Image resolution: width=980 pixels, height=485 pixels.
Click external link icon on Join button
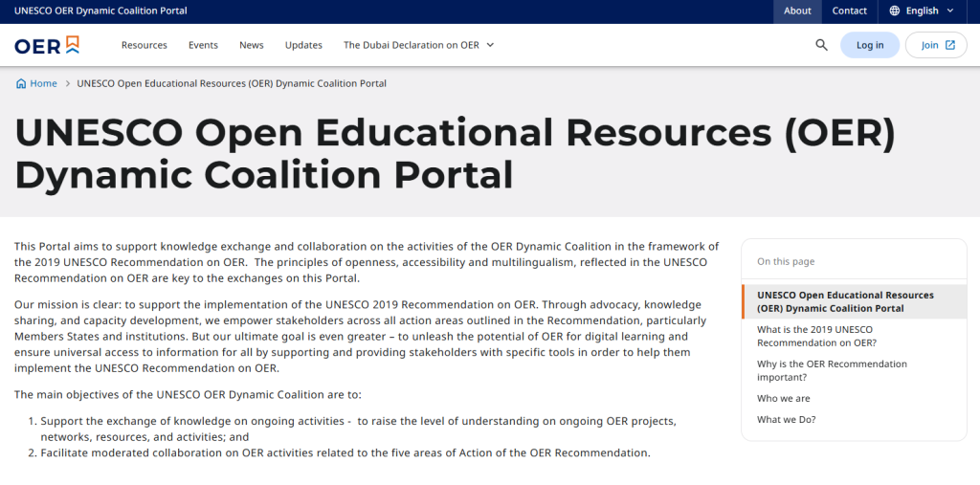click(x=950, y=45)
